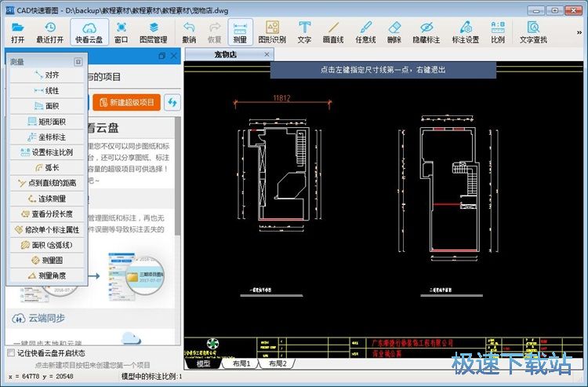This screenshot has height=387, width=588.
Task: Expand the 测量 measure tool dropdown
Action: point(240,31)
